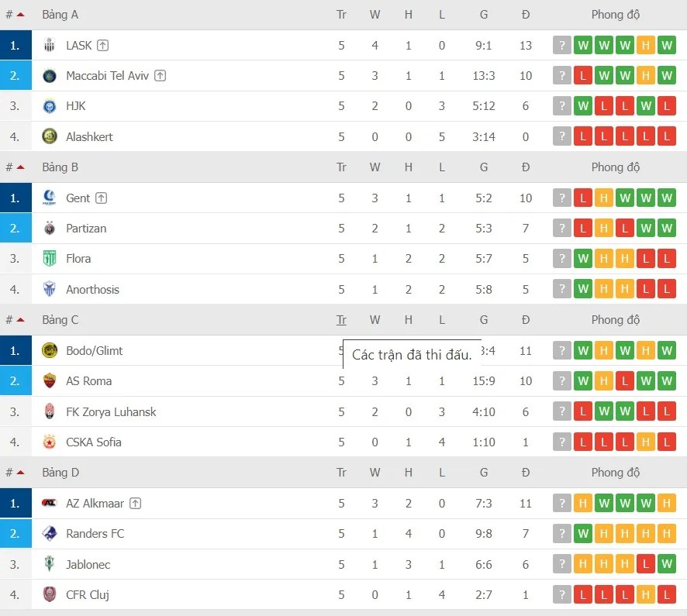
Task: Click the Partizan club crest
Action: click(x=48, y=228)
